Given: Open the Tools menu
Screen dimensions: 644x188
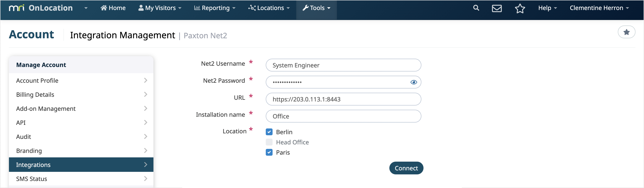Looking at the screenshot, I should (x=316, y=8).
